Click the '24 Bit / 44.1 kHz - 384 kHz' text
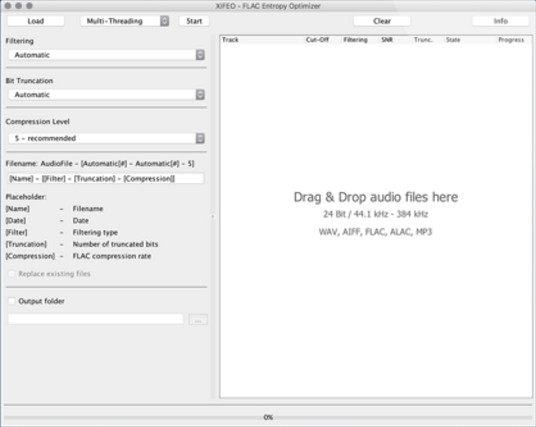536x427 pixels. tap(375, 214)
